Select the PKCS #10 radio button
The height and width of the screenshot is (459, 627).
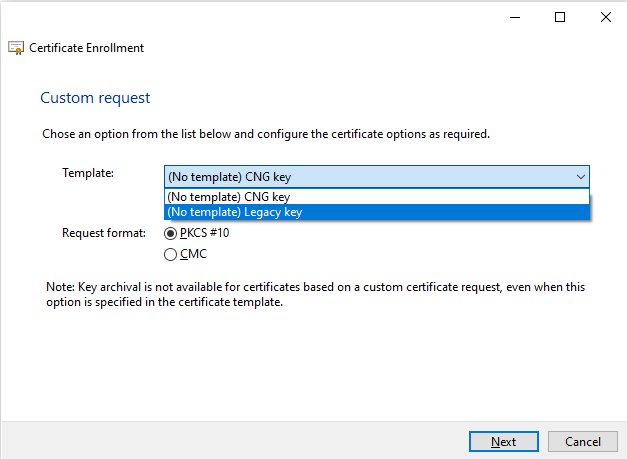(x=170, y=233)
